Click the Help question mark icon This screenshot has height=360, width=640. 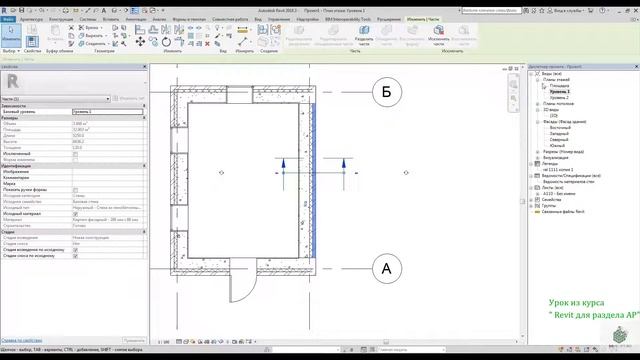(x=602, y=11)
